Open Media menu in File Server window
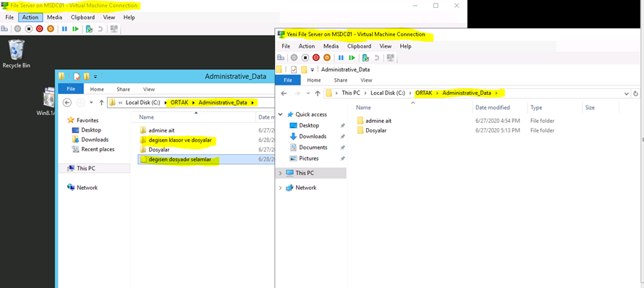The height and width of the screenshot is (288, 644). click(54, 17)
